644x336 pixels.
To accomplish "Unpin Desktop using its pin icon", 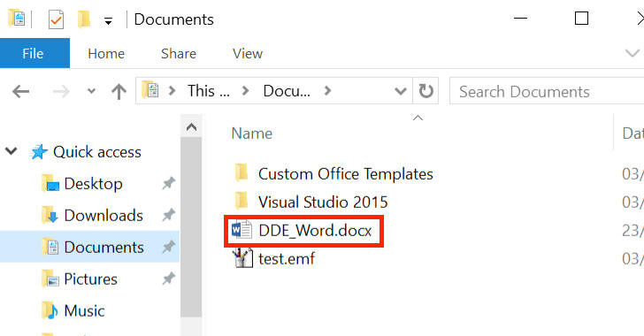I will pos(168,183).
